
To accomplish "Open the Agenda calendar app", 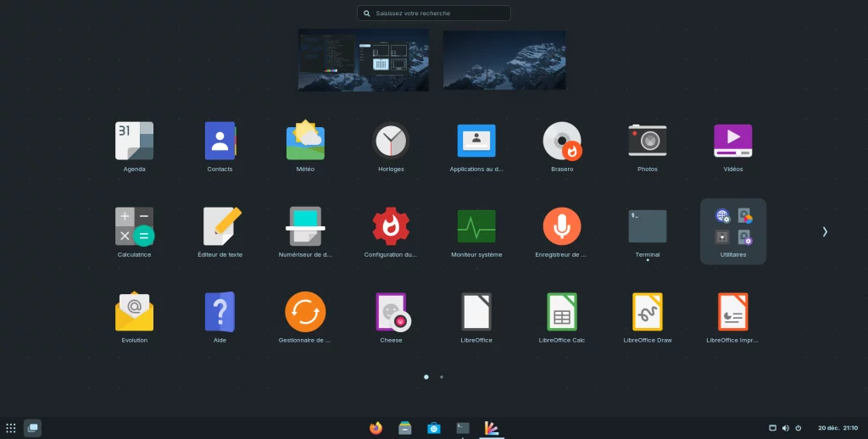I will point(134,142).
